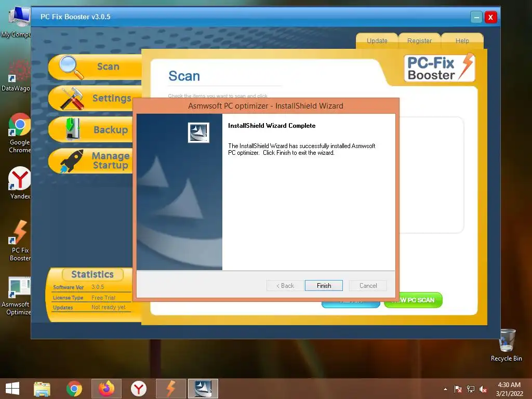The image size is (532, 399).
Task: Click the 'Not ready yet' updates value
Action: pyautogui.click(x=108, y=307)
